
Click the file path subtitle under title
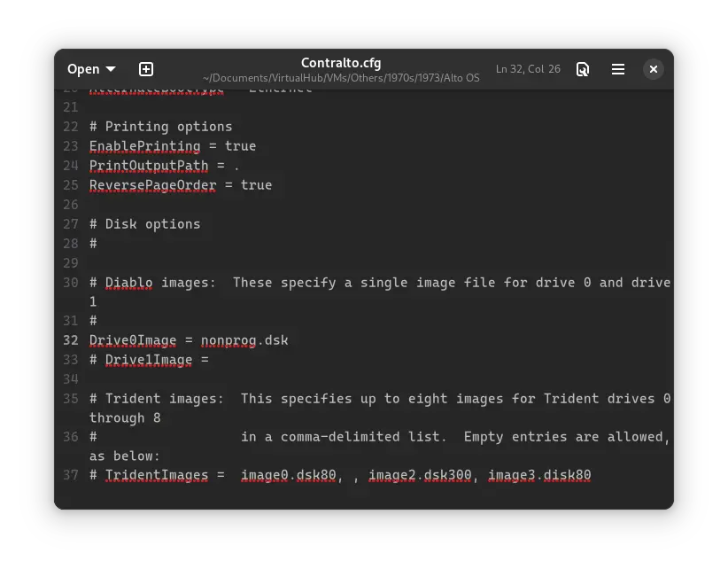(x=341, y=78)
